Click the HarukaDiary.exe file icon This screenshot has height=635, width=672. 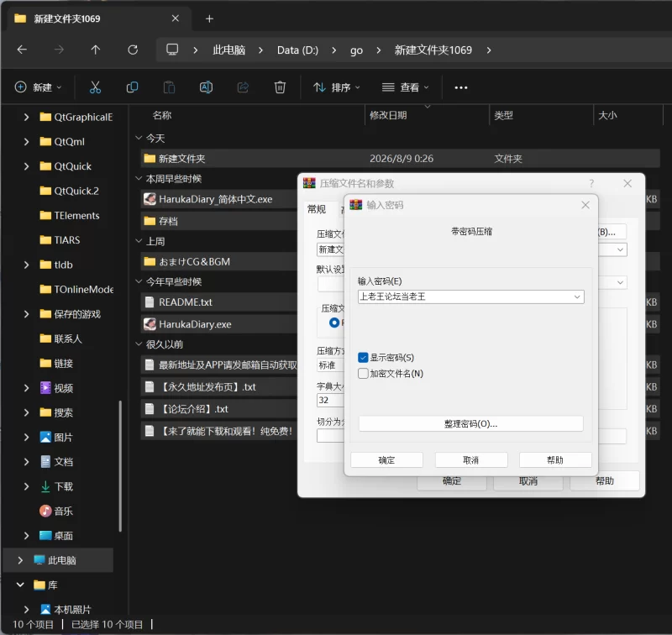[x=150, y=324]
